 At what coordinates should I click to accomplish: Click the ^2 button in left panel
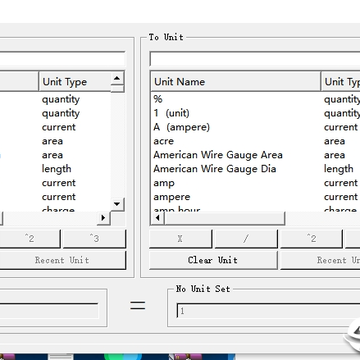(x=29, y=239)
